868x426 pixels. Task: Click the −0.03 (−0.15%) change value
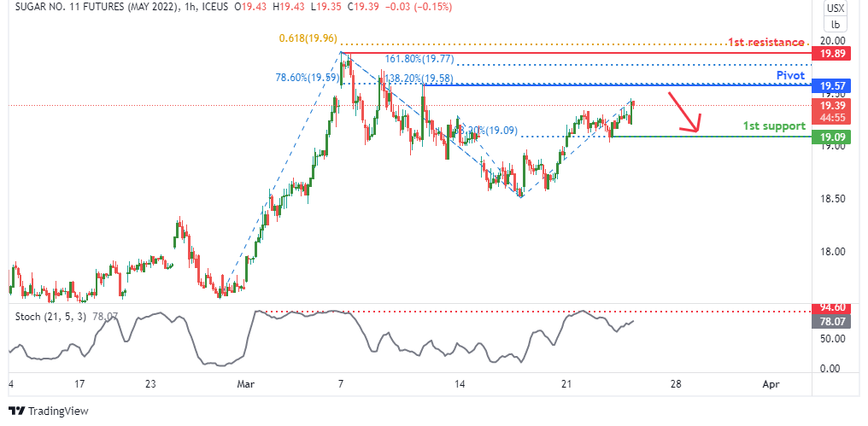(x=419, y=7)
